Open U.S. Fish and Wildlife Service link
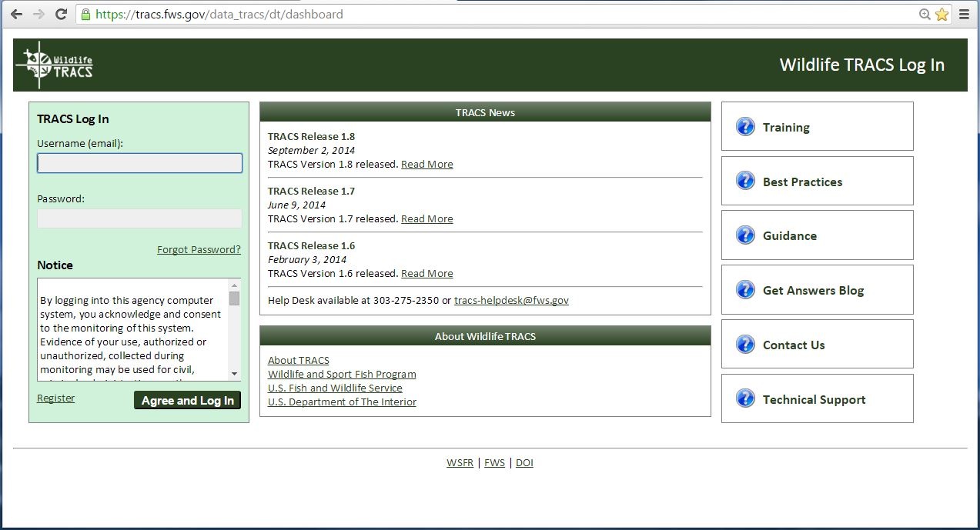Screen dimensions: 980x530 tap(335, 388)
